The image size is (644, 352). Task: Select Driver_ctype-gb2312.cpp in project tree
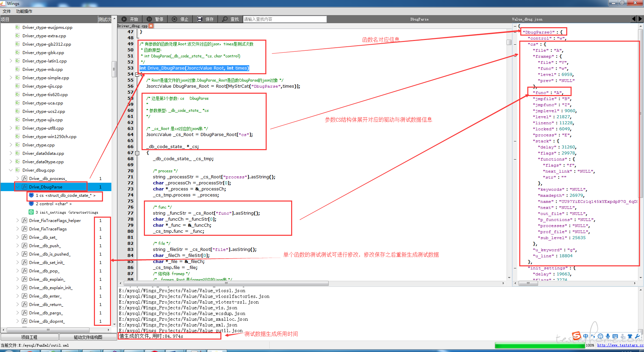[47, 44]
